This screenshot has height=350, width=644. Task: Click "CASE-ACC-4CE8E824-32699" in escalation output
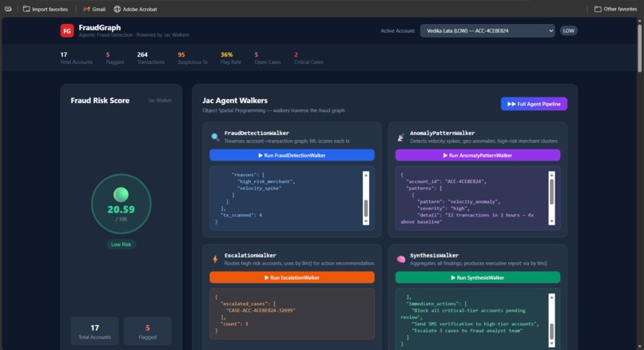coord(260,311)
